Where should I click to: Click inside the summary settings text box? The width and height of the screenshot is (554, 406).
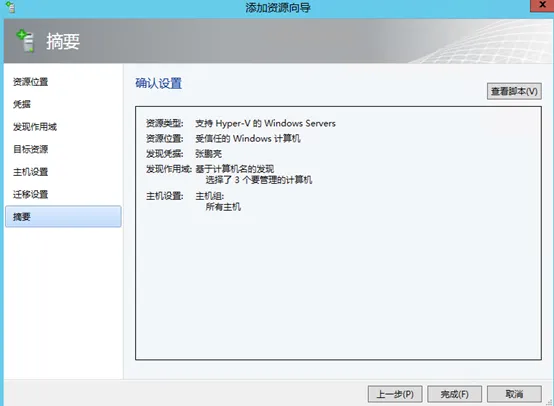point(338,283)
